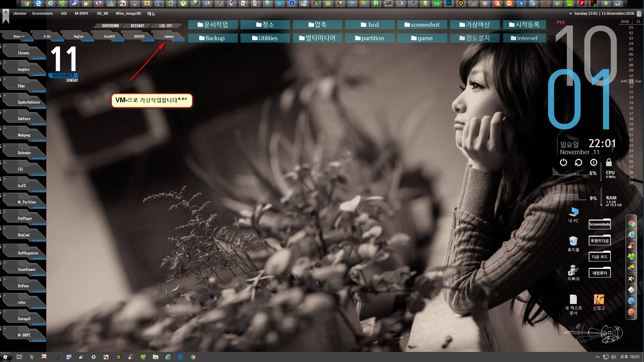Open the Utilities folder button

point(265,38)
